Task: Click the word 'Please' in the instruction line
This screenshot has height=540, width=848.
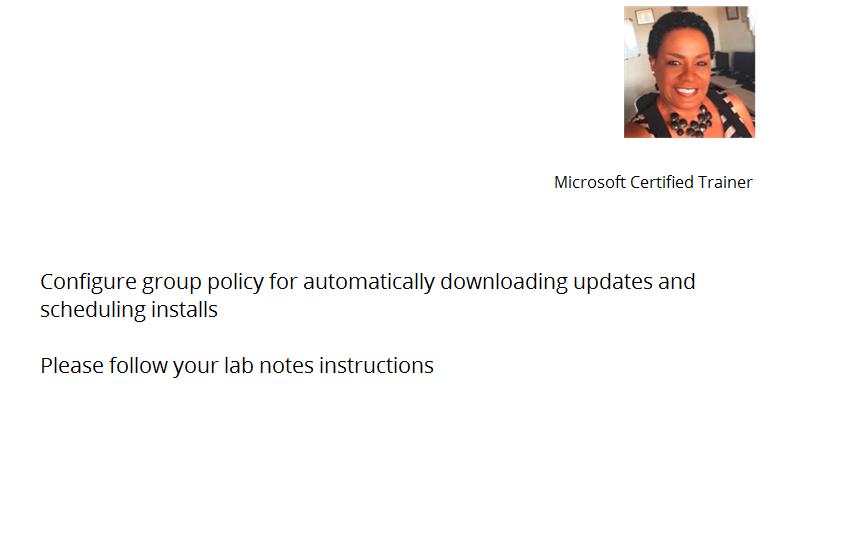Action: [72, 366]
